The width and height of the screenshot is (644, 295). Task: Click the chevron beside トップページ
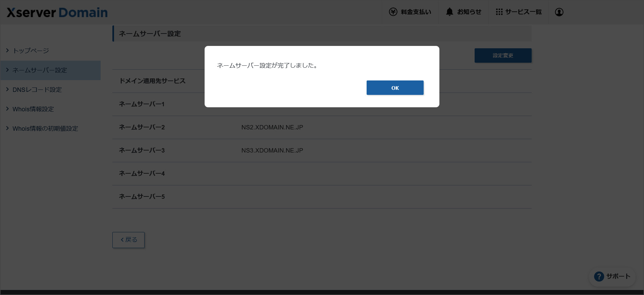pyautogui.click(x=7, y=50)
